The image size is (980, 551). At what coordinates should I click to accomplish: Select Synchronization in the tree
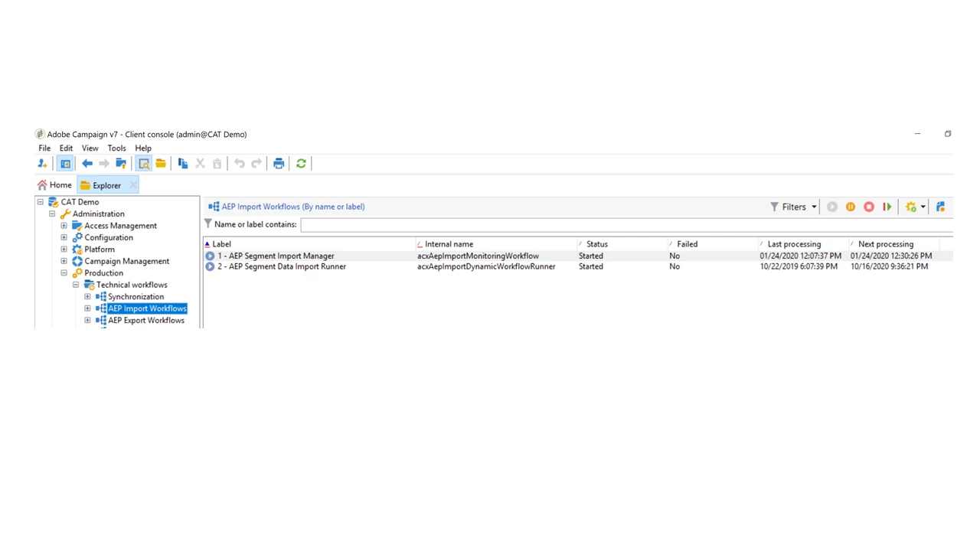point(136,297)
